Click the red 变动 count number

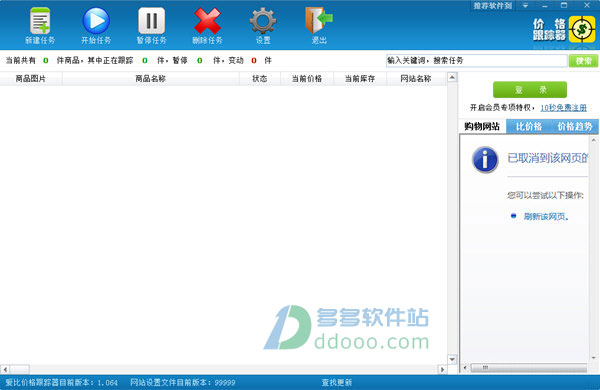click(254, 60)
